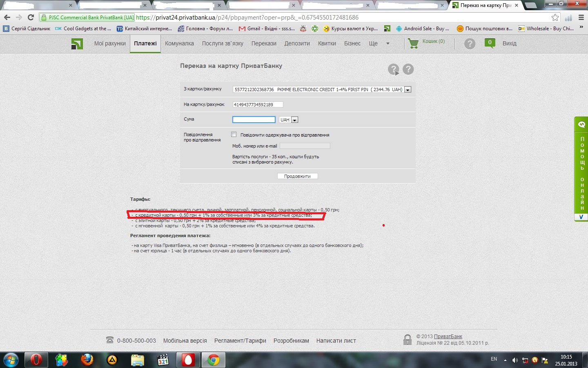Click the browser forward arrow
Screen dimensions: 588x368
pyautogui.click(x=19, y=18)
